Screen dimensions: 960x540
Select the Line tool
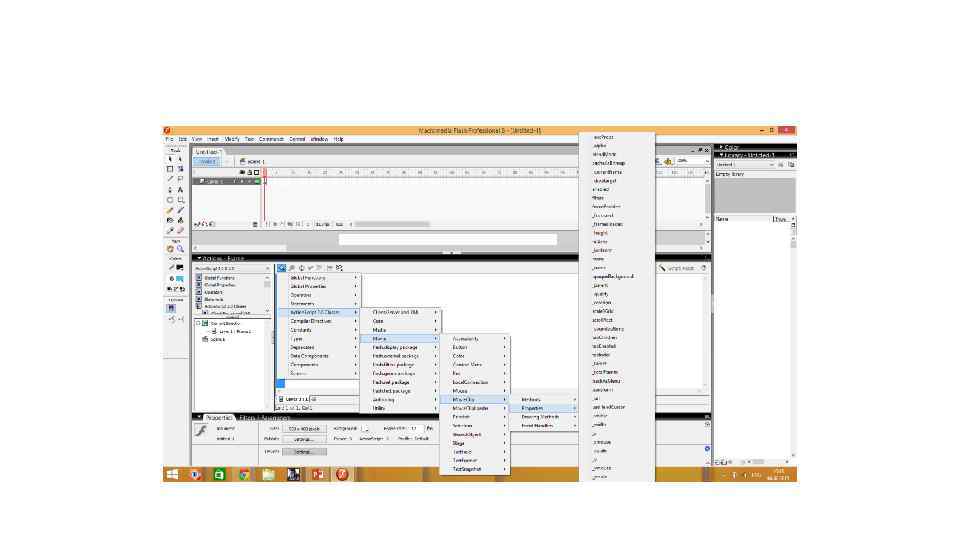point(170,179)
